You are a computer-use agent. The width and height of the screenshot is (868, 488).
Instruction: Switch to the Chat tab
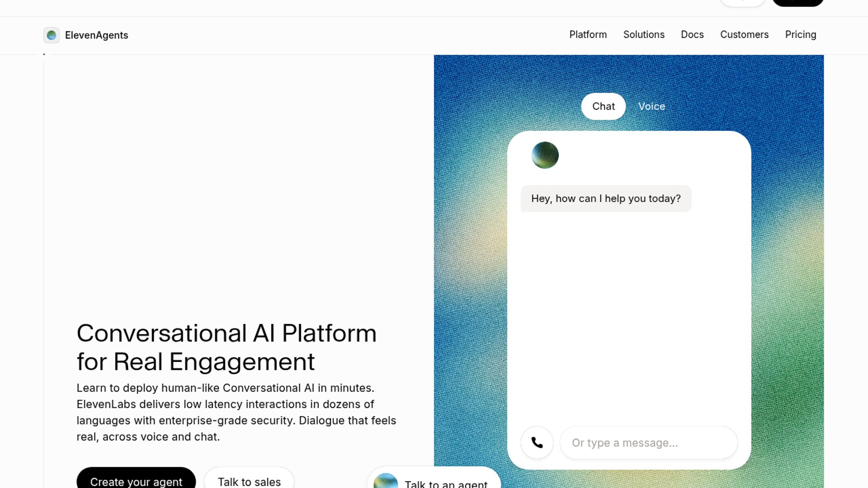[x=604, y=107]
